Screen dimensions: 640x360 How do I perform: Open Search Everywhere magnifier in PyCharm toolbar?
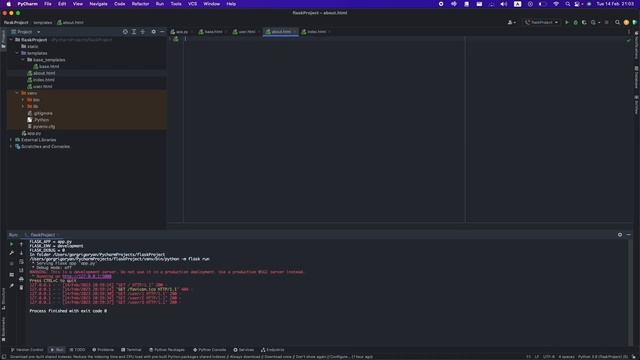[617, 22]
